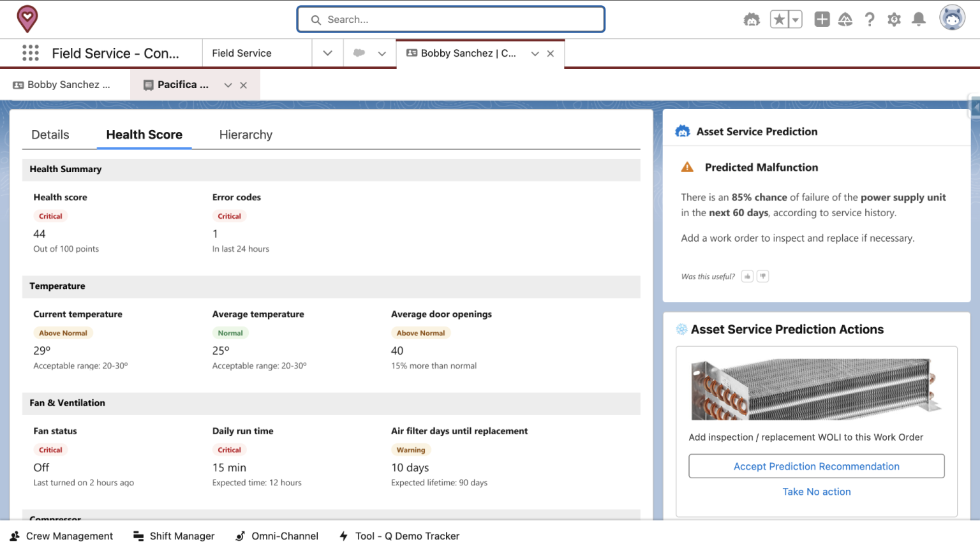Open Crew Management in the utility bar
Viewport: 980px width, 551px height.
tap(61, 536)
